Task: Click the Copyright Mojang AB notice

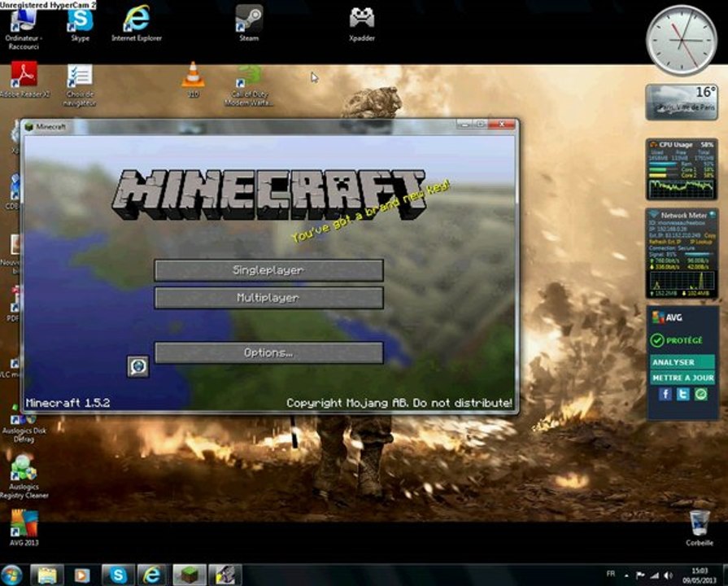Action: (399, 403)
